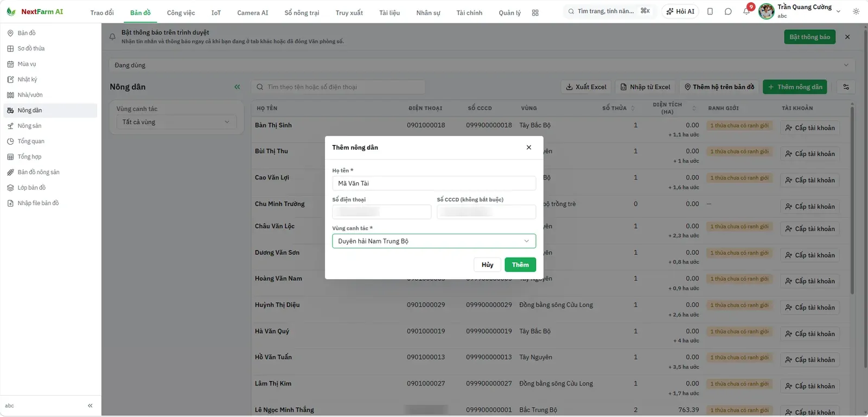Click the Trần Quang Cường avatar picture
Image resolution: width=868 pixels, height=417 pixels.
point(767,11)
